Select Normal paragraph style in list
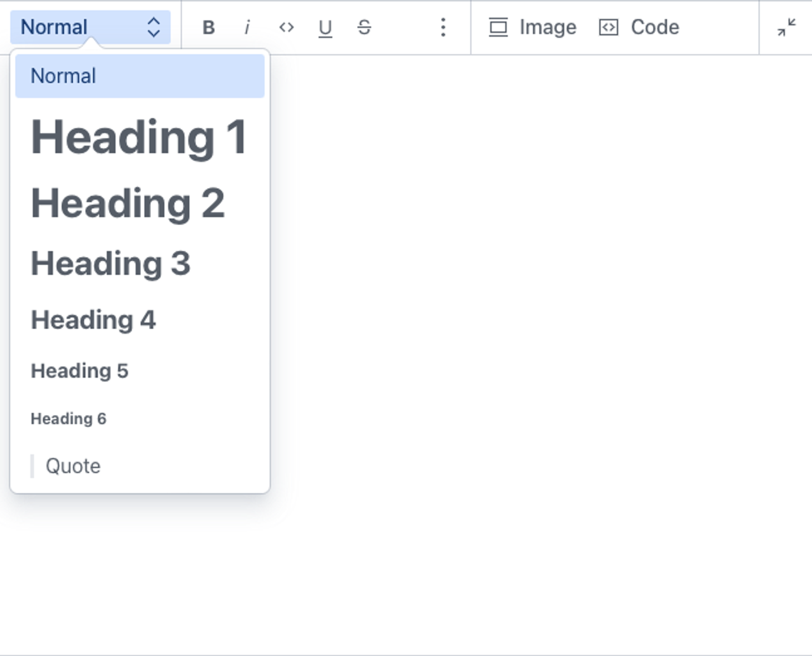The height and width of the screenshot is (656, 812). (x=140, y=76)
